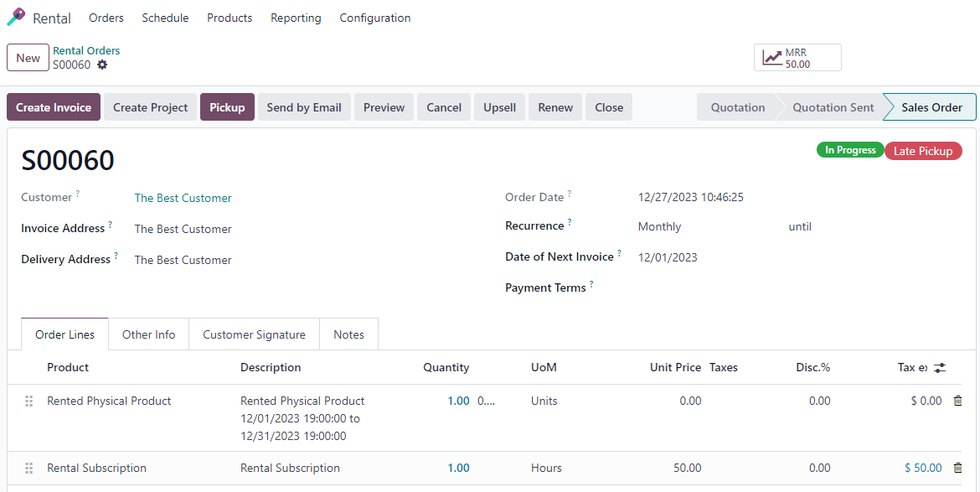The image size is (980, 492).
Task: Click the Create Invoice button
Action: coord(54,107)
